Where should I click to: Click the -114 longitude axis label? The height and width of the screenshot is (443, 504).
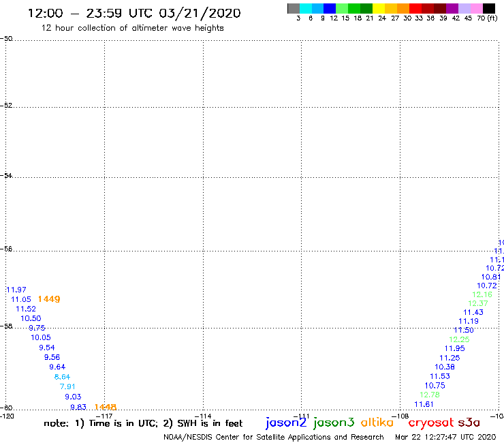[x=203, y=416]
